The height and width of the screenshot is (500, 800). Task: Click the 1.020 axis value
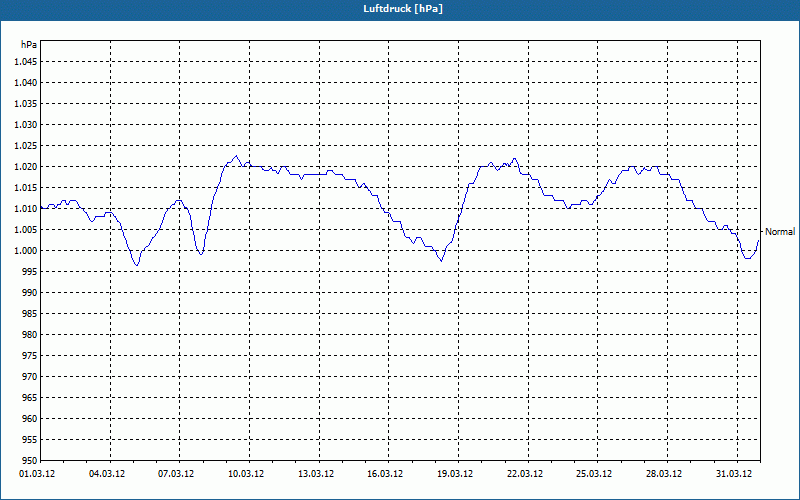tap(26, 167)
